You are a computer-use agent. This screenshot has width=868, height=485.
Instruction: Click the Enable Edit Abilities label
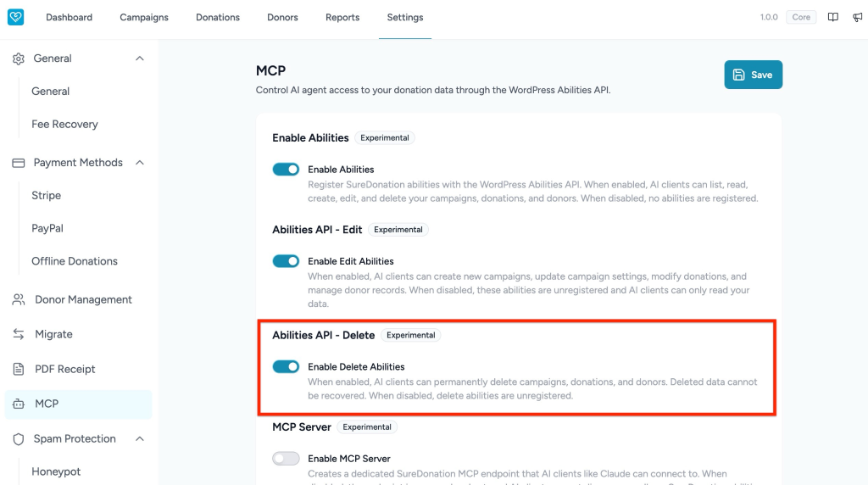coord(351,261)
